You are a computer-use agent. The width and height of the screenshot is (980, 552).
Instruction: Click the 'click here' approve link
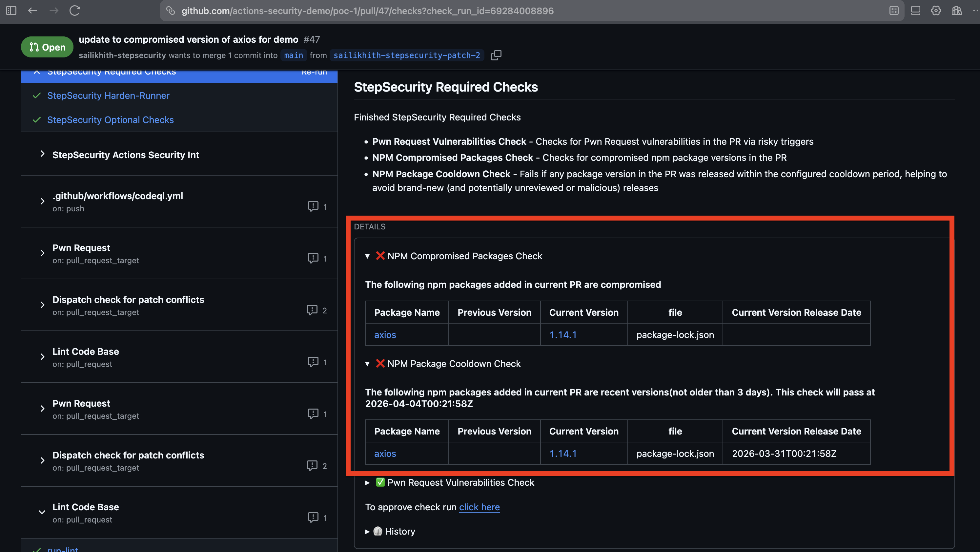coord(479,507)
